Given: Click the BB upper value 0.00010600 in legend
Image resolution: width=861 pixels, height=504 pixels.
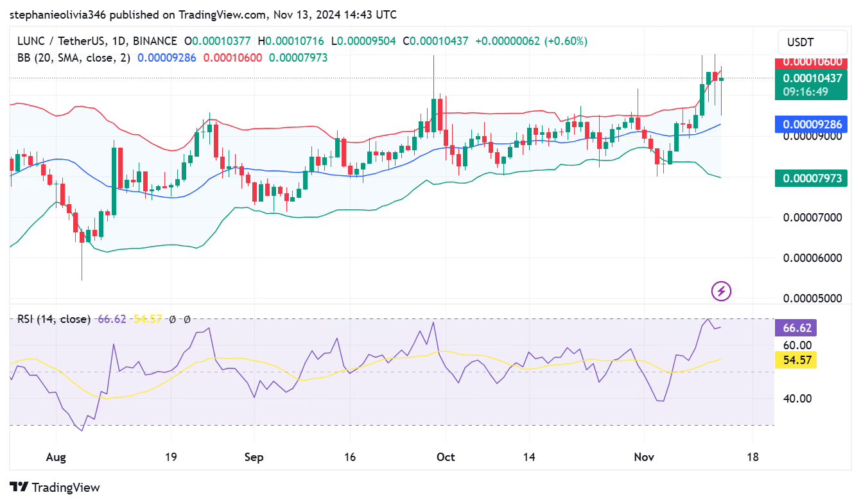Looking at the screenshot, I should (x=232, y=58).
